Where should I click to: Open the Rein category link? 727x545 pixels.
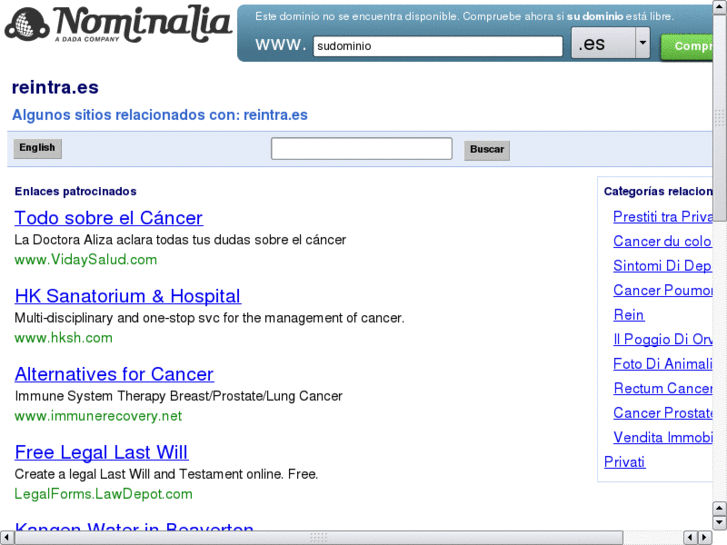(x=629, y=315)
